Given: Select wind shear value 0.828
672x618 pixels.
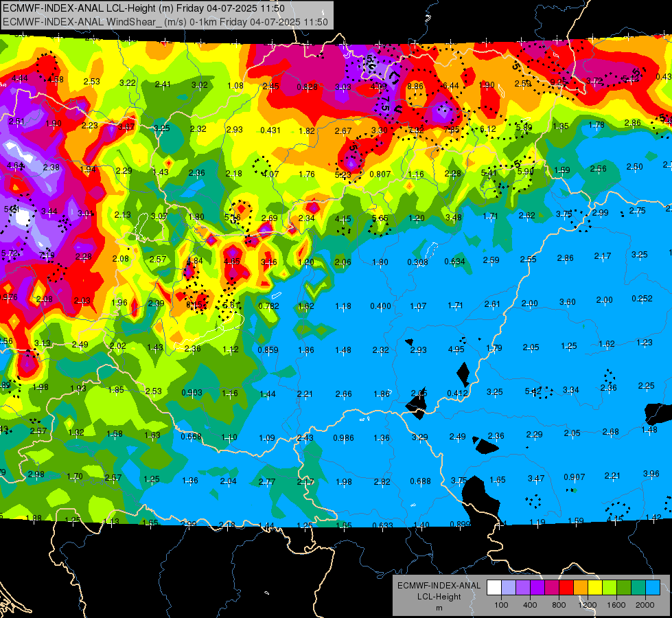Looking at the screenshot, I should 308,87.
